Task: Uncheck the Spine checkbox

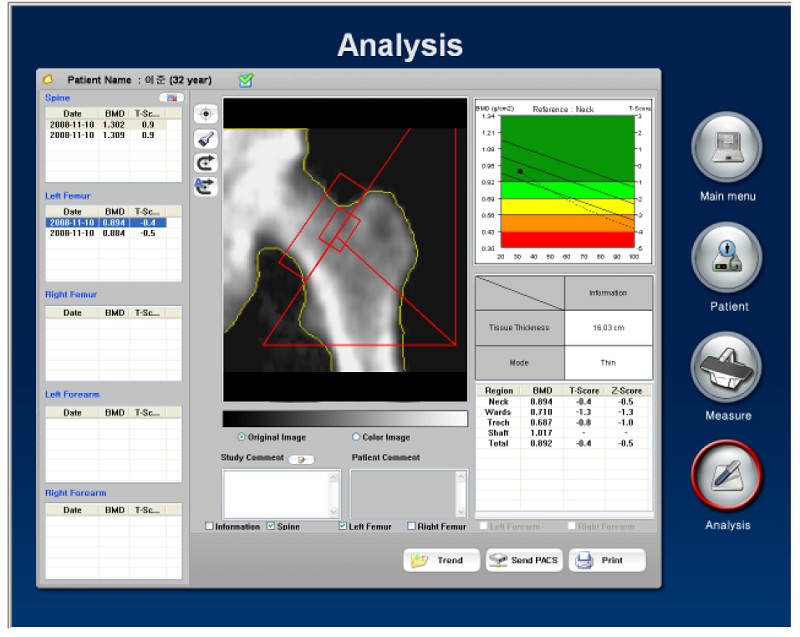Action: point(271,526)
